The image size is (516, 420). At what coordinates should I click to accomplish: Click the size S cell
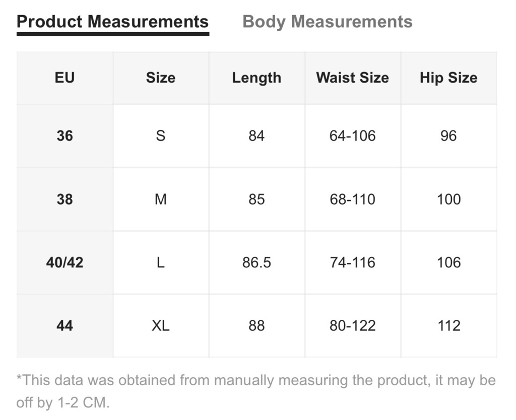click(x=161, y=136)
